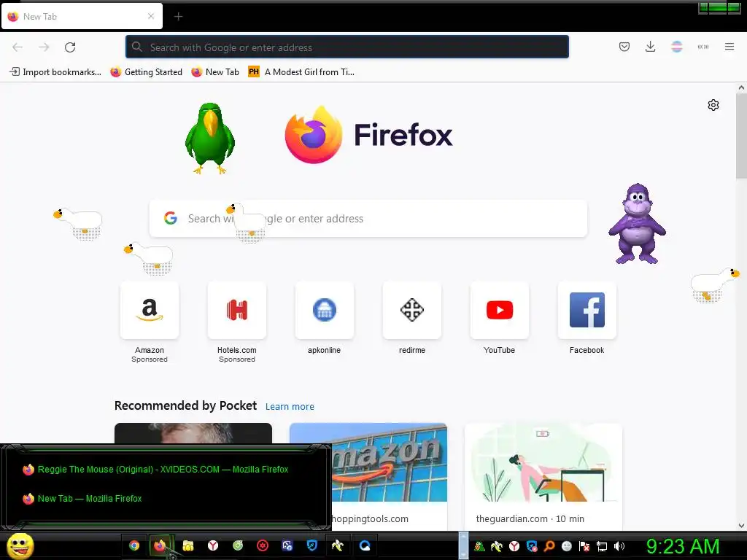Click the Import bookmarks toolbar item
The width and height of the screenshot is (747, 560).
pos(55,72)
